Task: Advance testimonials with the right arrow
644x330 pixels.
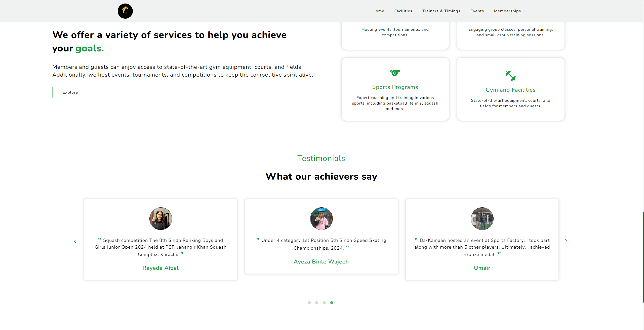Action: [x=566, y=241]
